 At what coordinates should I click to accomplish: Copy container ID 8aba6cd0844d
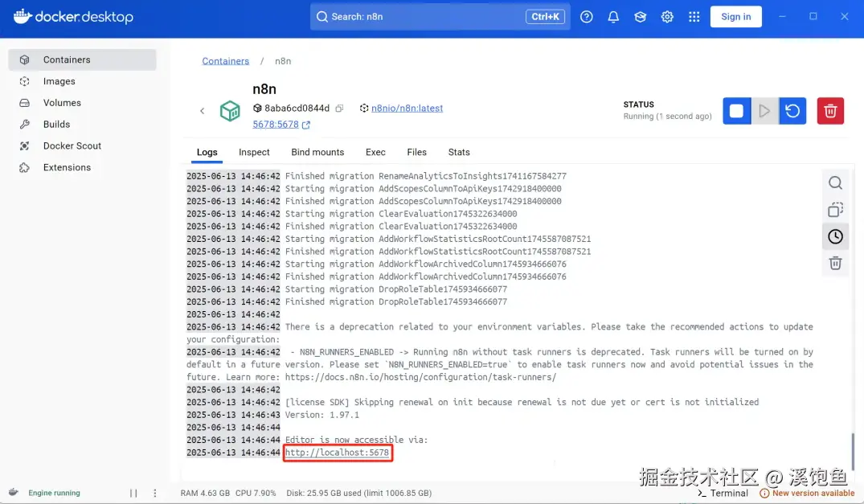pyautogui.click(x=339, y=108)
